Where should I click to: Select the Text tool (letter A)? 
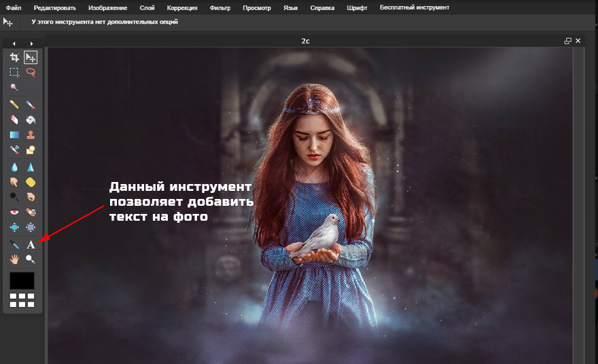pos(31,244)
